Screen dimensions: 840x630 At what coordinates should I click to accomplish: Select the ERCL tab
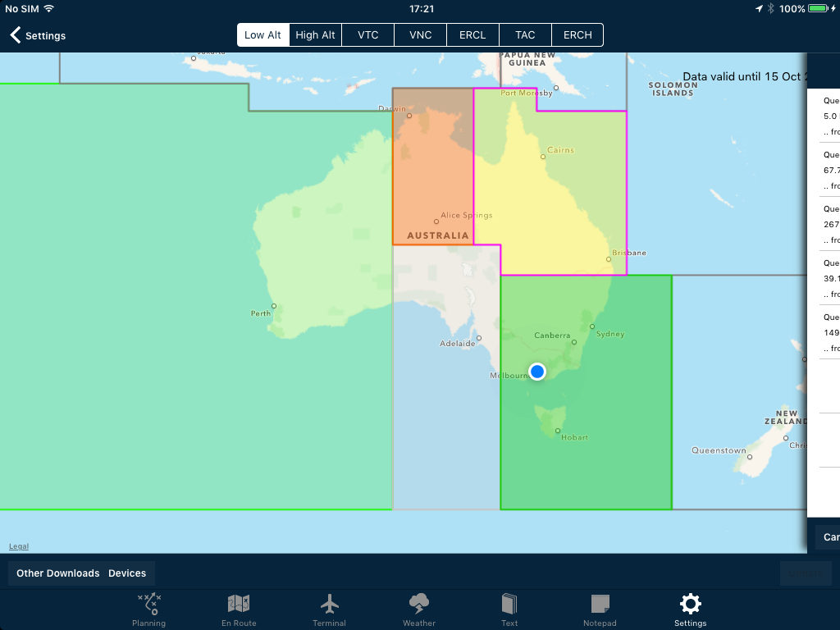coord(472,34)
